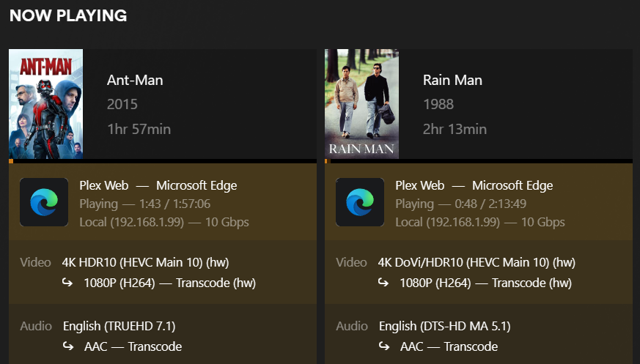Click the Ant-Man audio transcode arrow icon
The height and width of the screenshot is (364, 640).
68,346
